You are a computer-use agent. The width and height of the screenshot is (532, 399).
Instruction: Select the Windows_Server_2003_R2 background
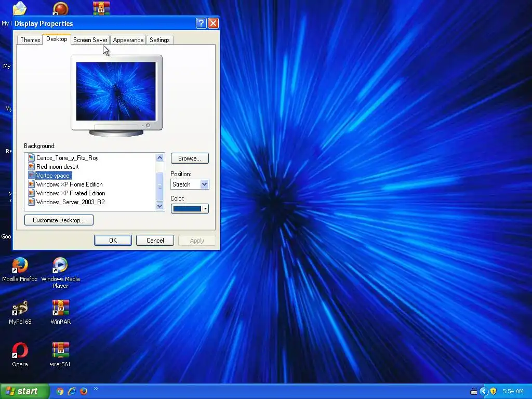pyautogui.click(x=70, y=202)
